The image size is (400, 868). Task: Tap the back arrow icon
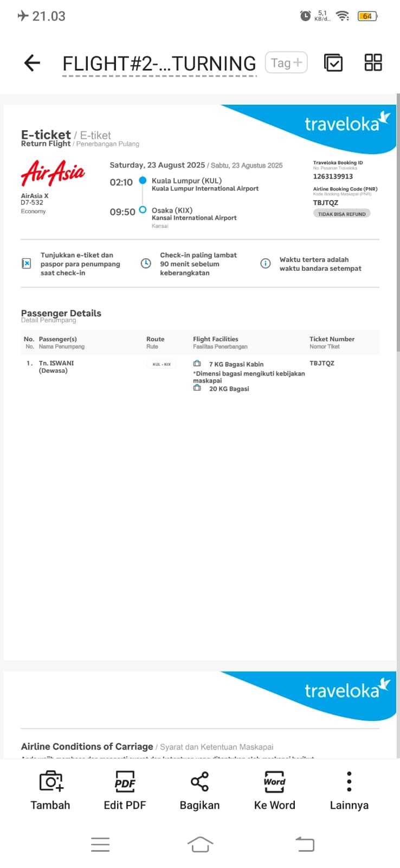(x=33, y=63)
